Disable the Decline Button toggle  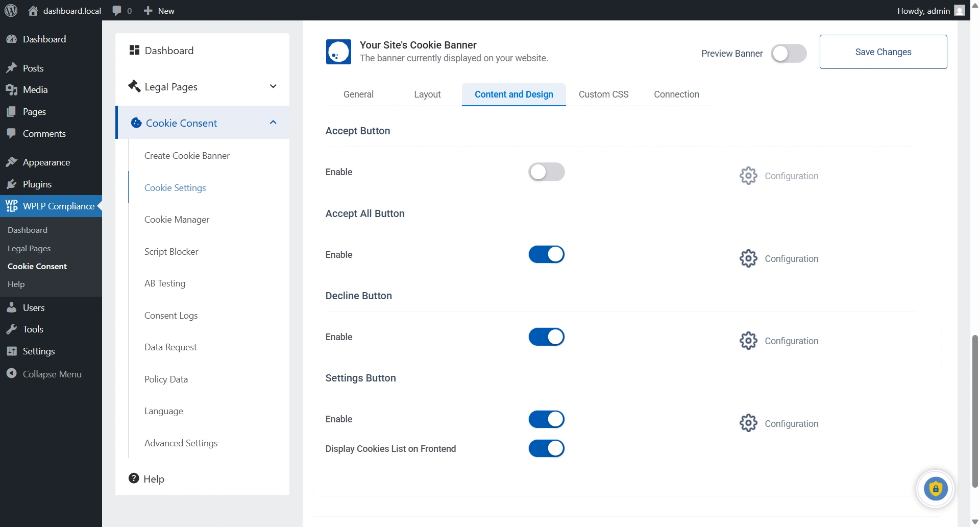click(546, 337)
